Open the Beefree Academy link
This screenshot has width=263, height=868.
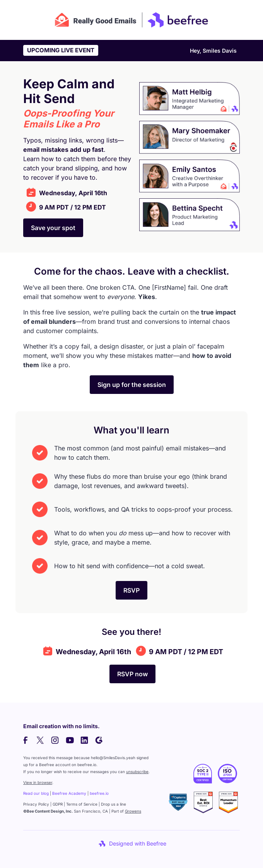[x=69, y=793]
